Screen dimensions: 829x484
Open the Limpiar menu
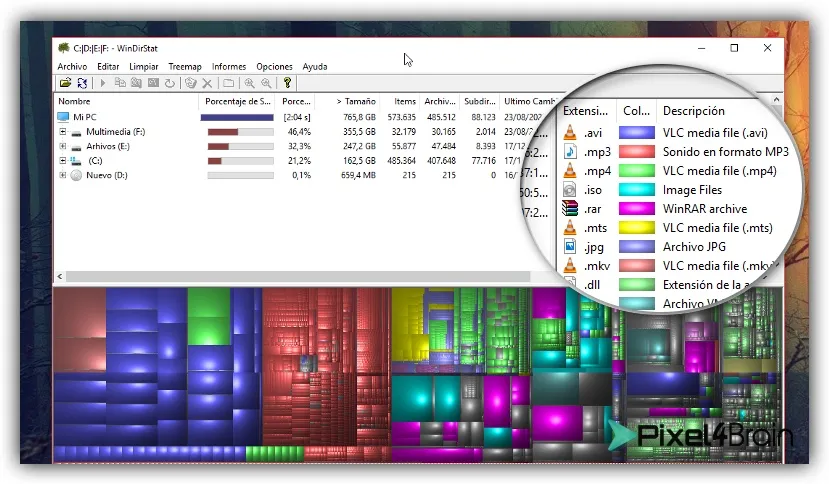[x=144, y=67]
